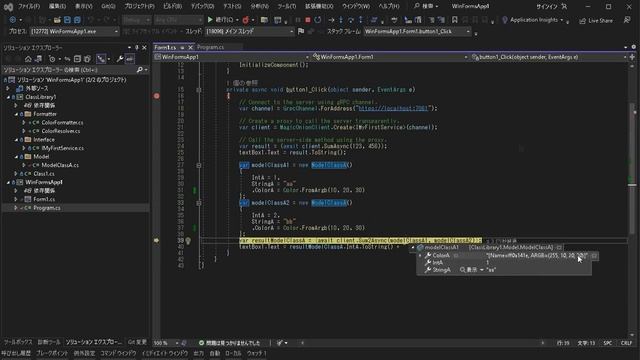
Task: Open the ウィンドウ(W) menu
Action: [x=356, y=7]
